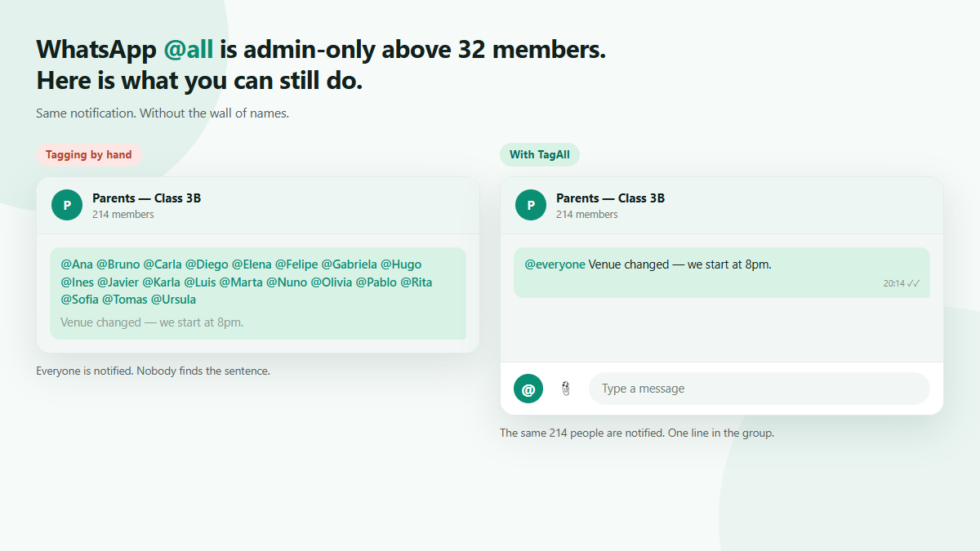Click the 20:14 message timestamp
Image resolution: width=980 pixels, height=551 pixels.
[893, 283]
